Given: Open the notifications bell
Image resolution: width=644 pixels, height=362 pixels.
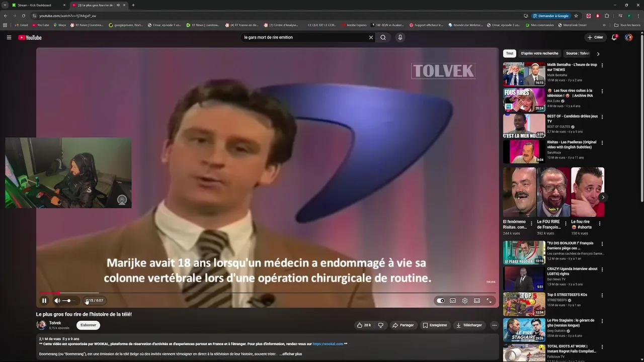Looking at the screenshot, I should tap(614, 37).
